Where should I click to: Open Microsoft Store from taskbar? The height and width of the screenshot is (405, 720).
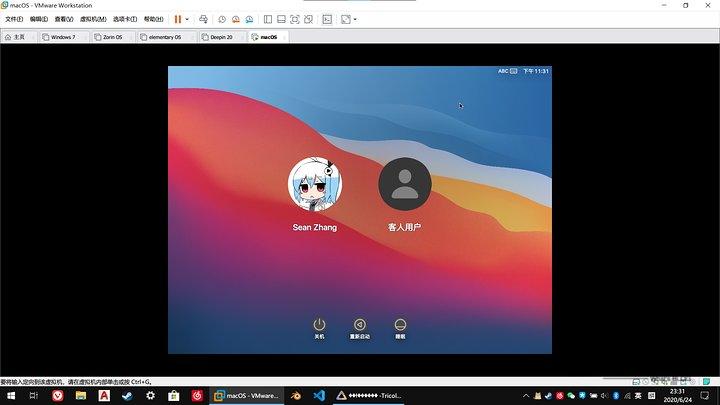coord(174,395)
